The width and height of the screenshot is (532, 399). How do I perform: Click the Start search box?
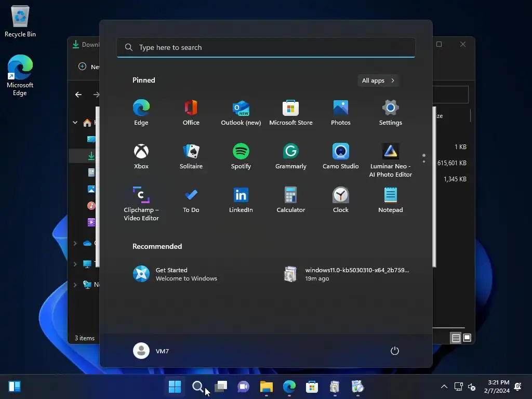[266, 47]
